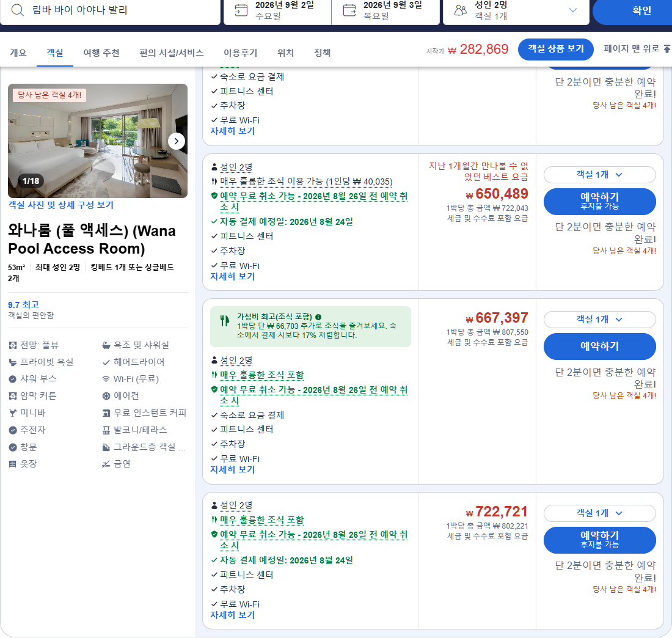The image size is (672, 638).
Task: Expand the 성인 2명 객실 1개 guest selector
Action: (x=516, y=10)
